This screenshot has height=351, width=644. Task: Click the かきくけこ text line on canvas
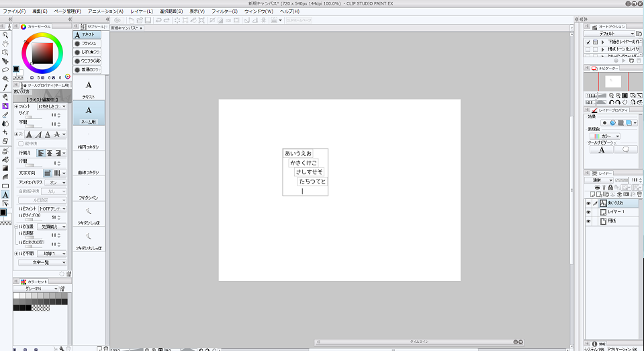coord(304,163)
